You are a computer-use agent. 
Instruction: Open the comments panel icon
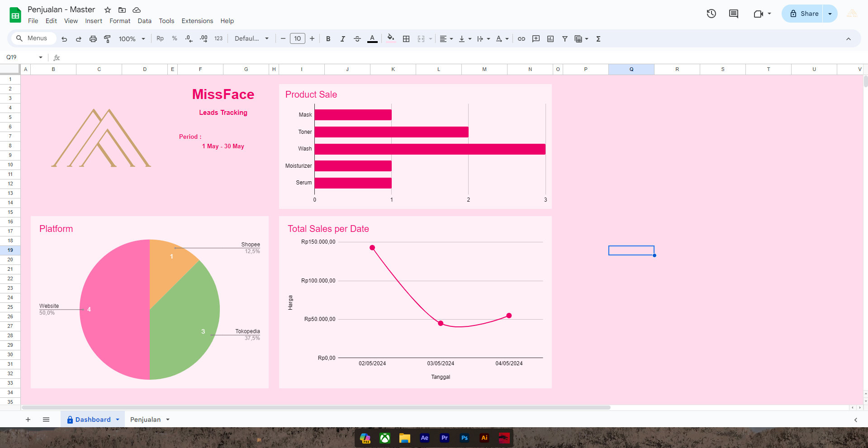(733, 14)
